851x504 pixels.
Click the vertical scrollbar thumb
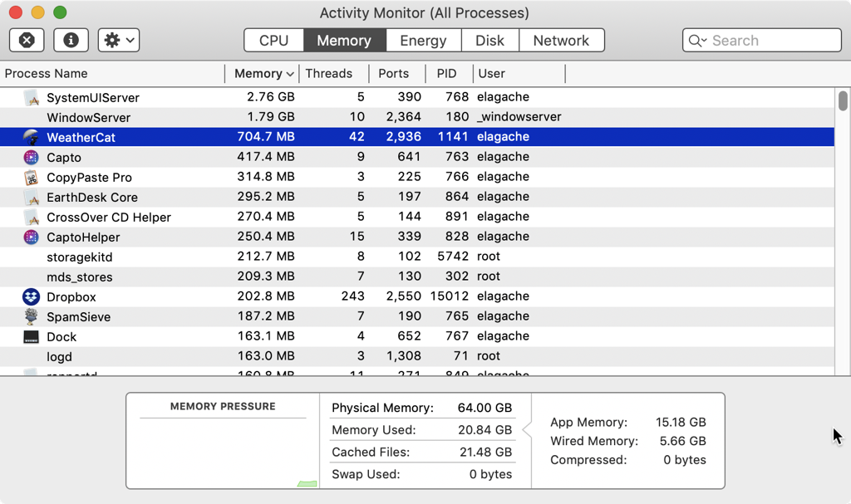coord(843,101)
